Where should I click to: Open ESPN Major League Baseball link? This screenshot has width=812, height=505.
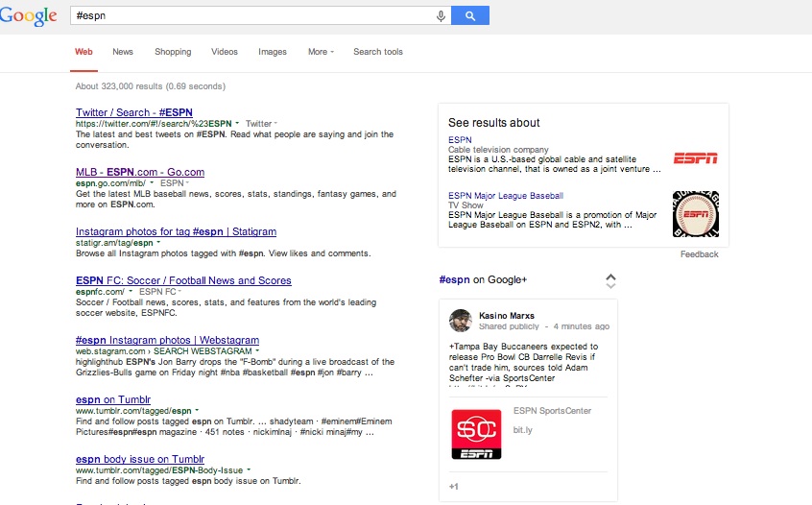point(506,196)
